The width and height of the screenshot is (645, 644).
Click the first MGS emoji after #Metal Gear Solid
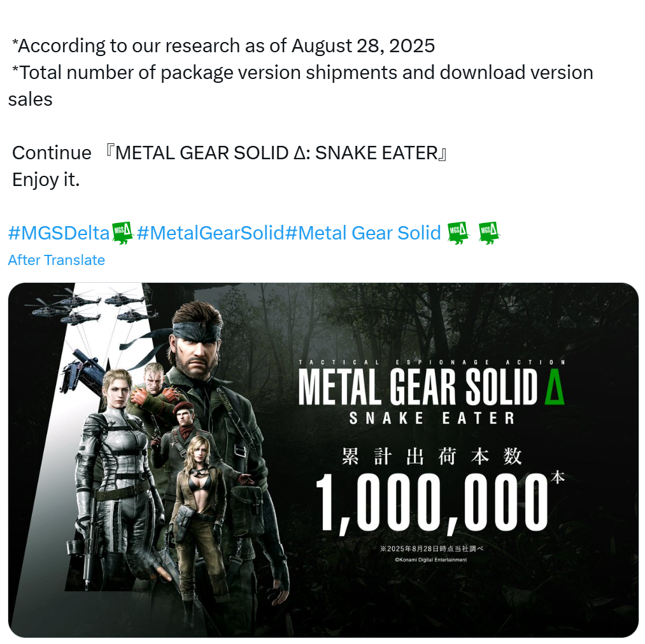coord(458,233)
